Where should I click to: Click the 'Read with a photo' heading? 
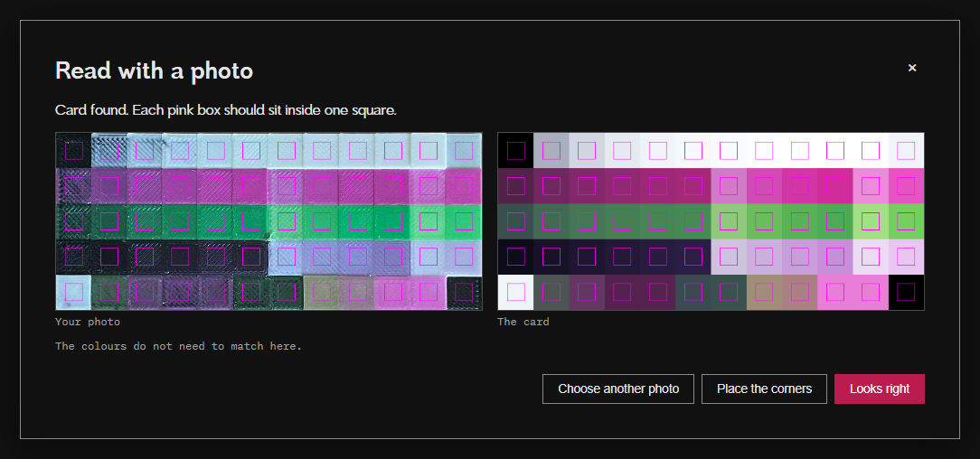tap(154, 70)
